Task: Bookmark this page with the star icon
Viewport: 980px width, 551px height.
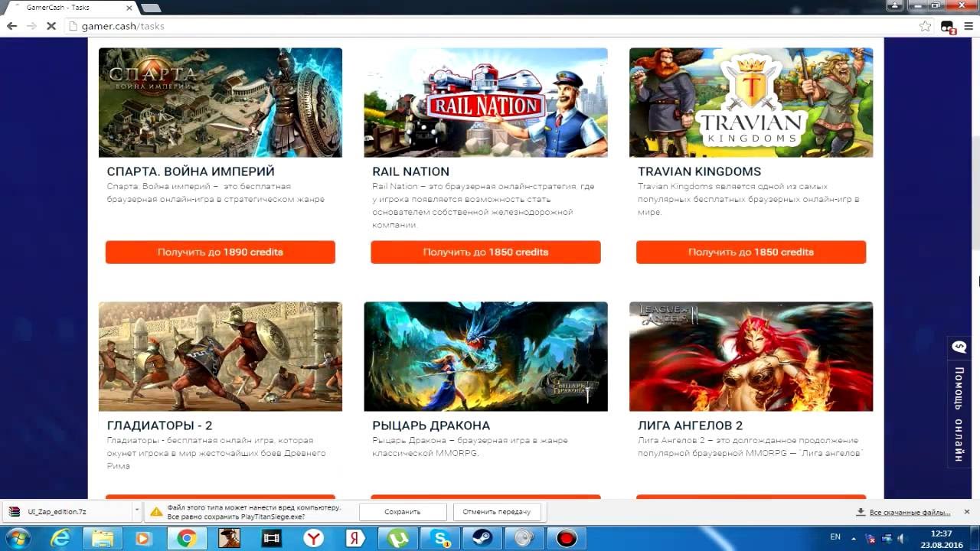Action: pyautogui.click(x=926, y=26)
